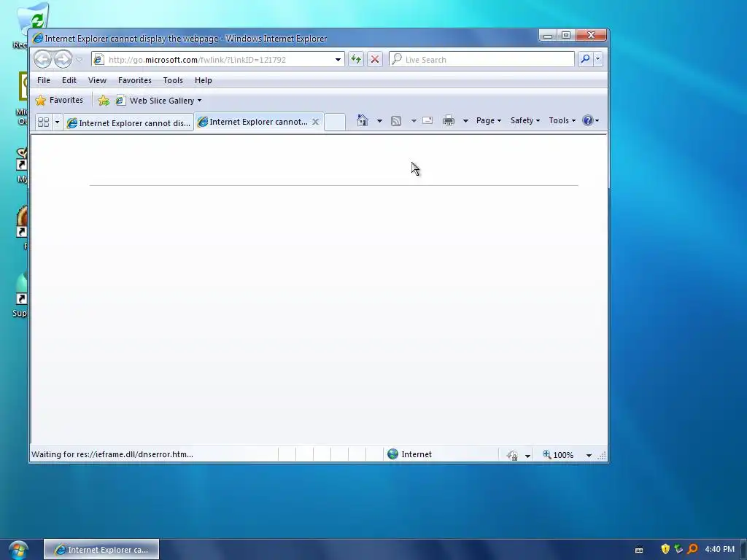Open a new tab

pos(335,122)
